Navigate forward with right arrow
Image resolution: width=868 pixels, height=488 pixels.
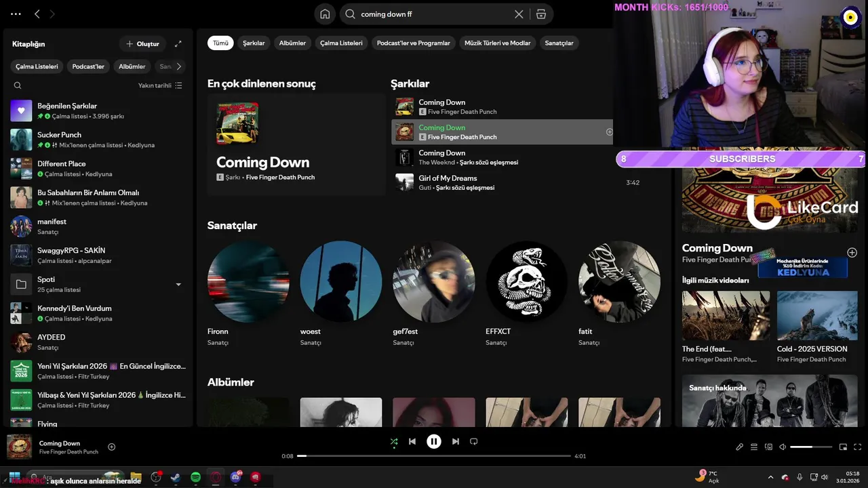tap(52, 14)
